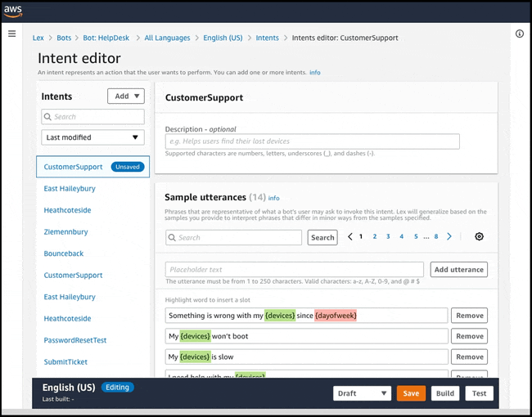
Task: Select the Bounceback intent
Action: tap(64, 253)
